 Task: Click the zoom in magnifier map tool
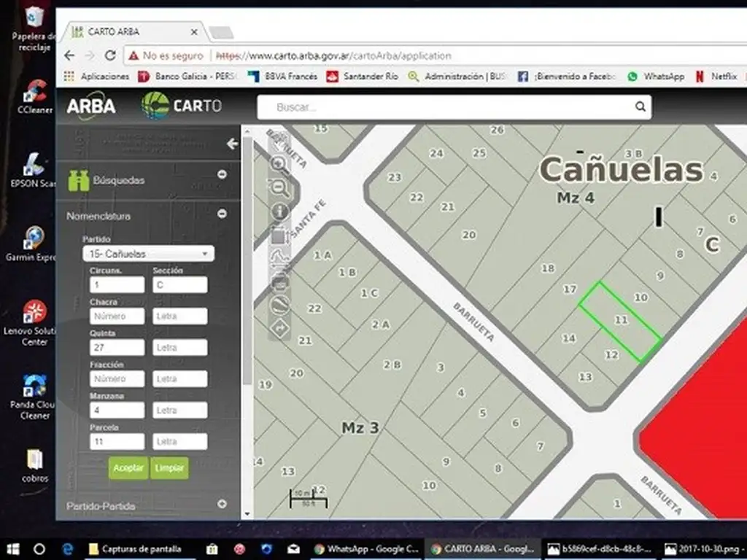(279, 163)
